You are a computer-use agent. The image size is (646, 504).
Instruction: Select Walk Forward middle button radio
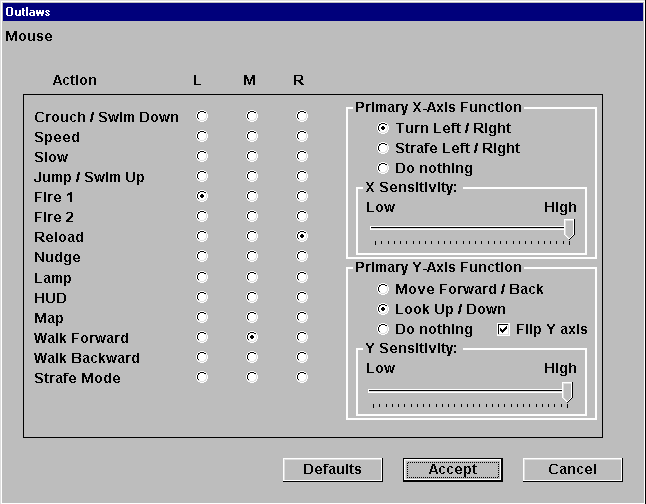252,337
